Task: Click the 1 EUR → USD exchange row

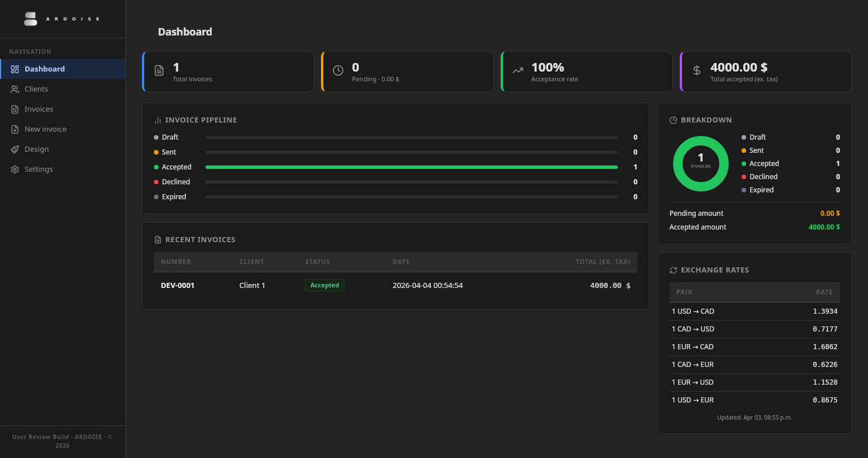Action: coord(755,382)
